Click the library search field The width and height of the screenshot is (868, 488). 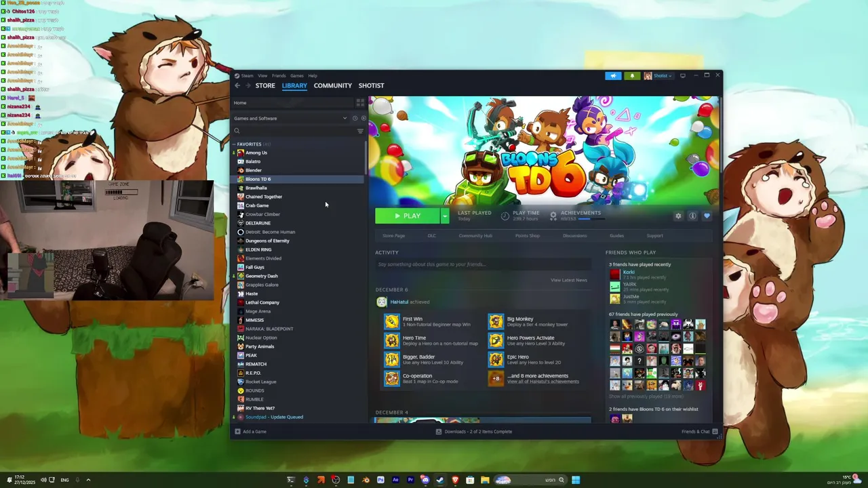293,131
